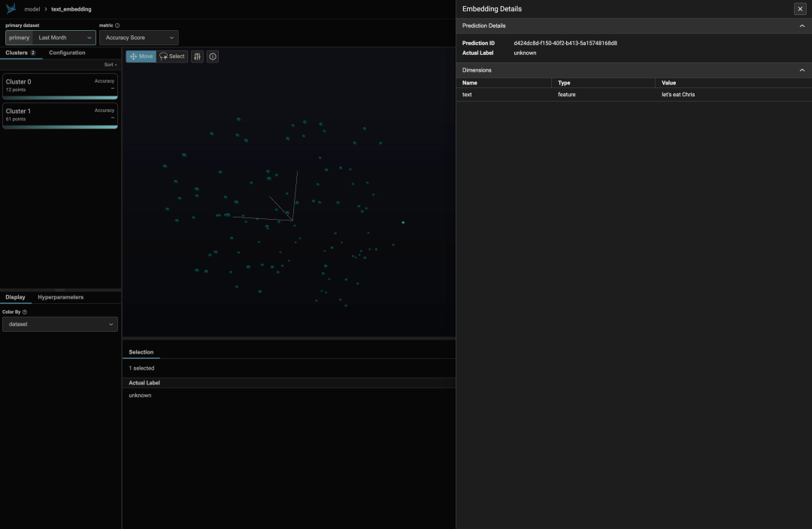Select the Cluster 0 card
The height and width of the screenshot is (529, 812).
[x=60, y=86]
